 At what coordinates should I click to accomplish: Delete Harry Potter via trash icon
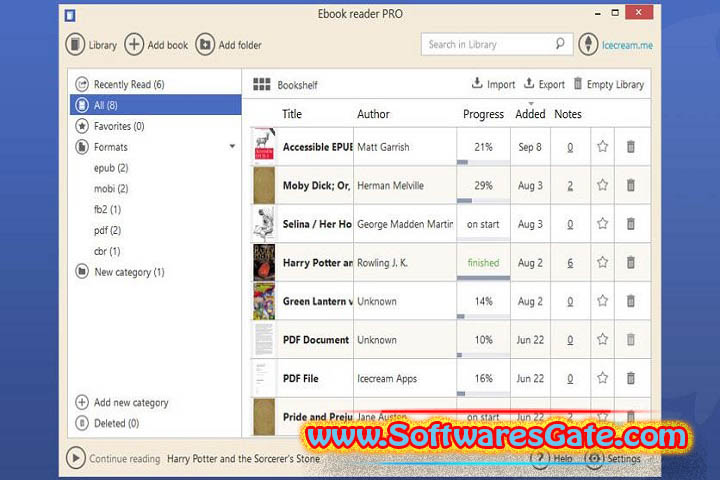pos(631,262)
